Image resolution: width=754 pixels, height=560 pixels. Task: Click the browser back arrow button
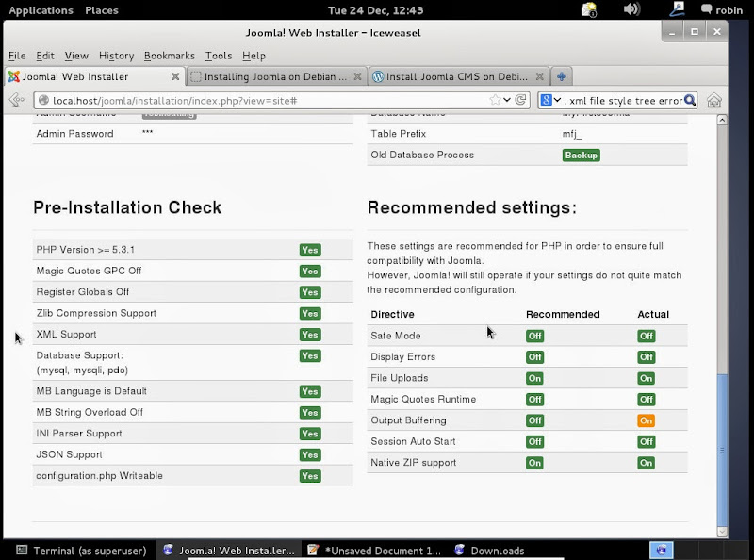16,100
